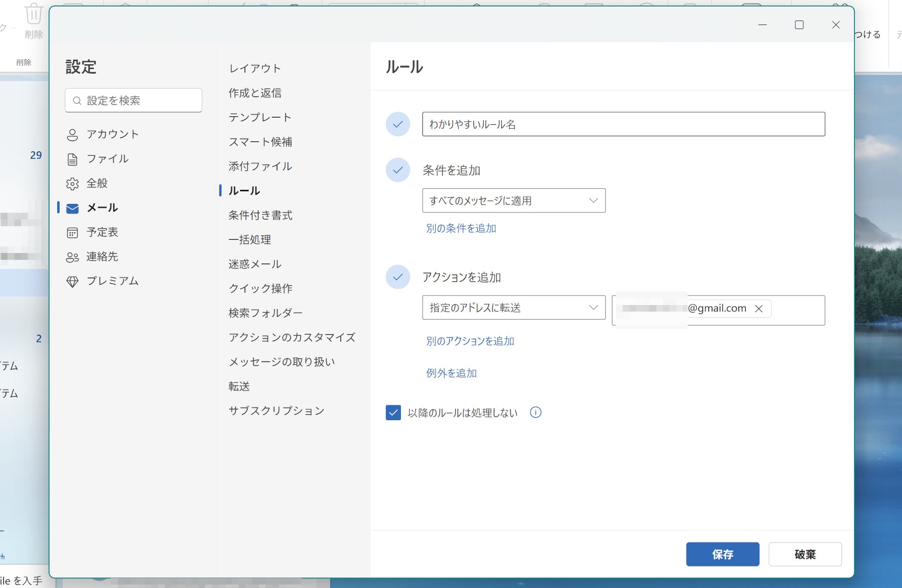
Task: Click the プレミアム diamond icon
Action: pos(73,281)
